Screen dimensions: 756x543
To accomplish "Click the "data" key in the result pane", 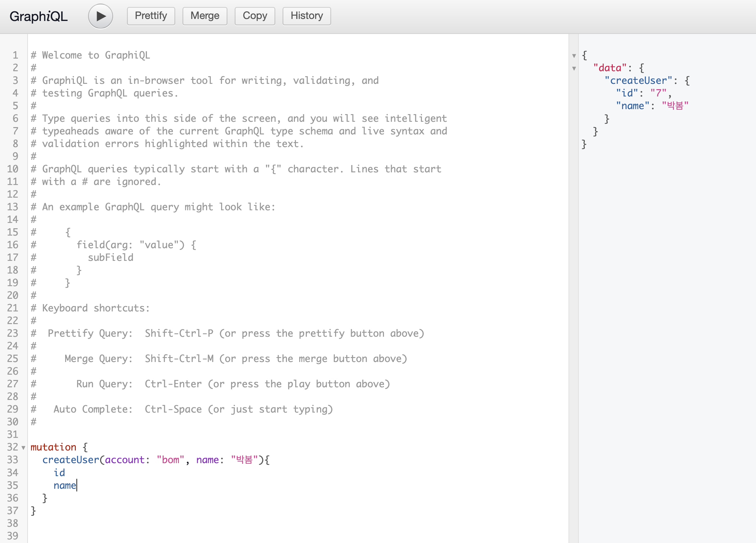I will [x=610, y=68].
